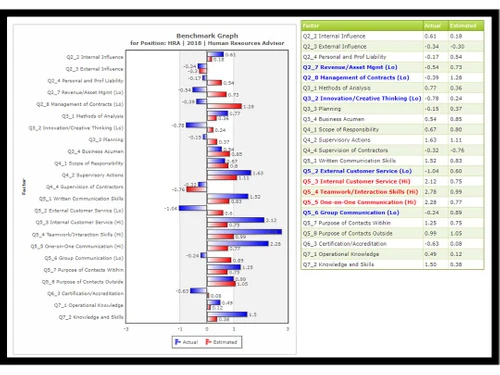
Task: Click blue Actual bar for Q3_2 Innovation/Creative Thinking
Action: click(196, 125)
